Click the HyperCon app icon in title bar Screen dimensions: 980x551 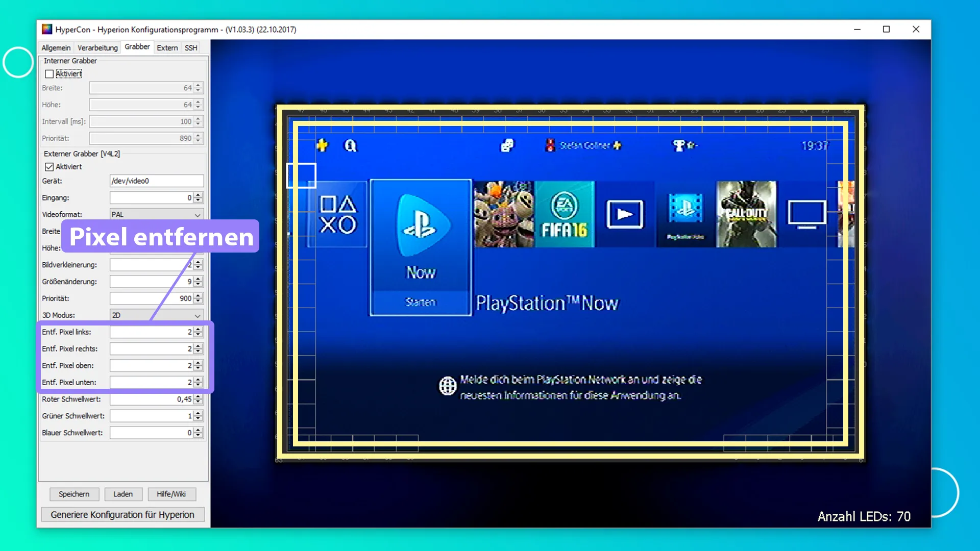(x=47, y=29)
